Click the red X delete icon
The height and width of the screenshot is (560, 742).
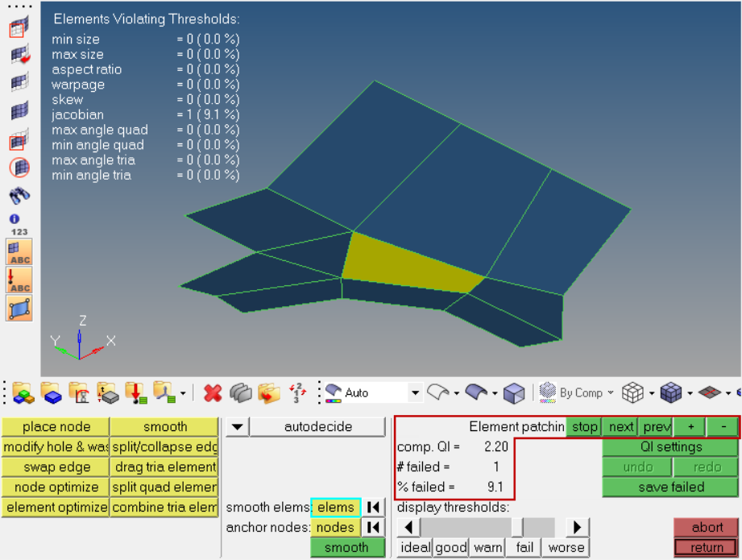point(213,393)
